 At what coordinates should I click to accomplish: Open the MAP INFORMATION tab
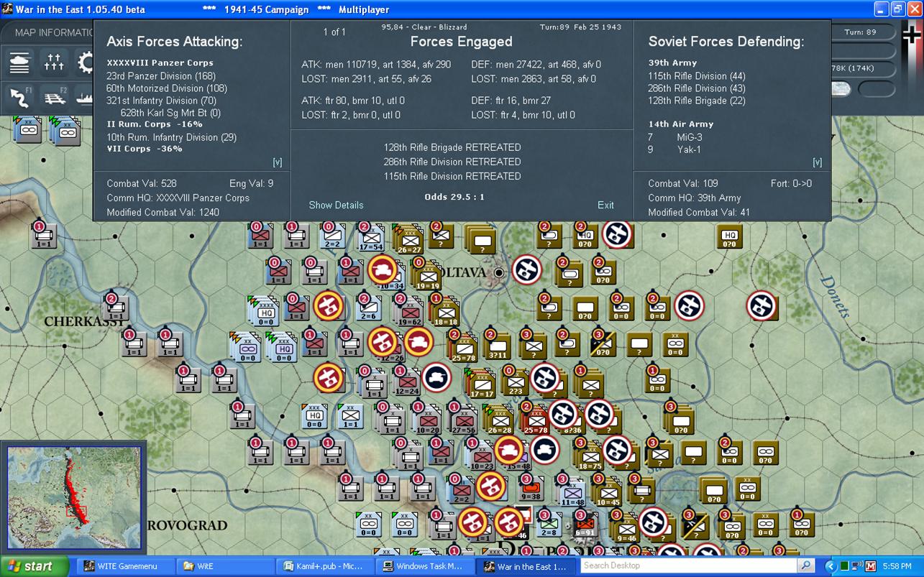coord(54,33)
